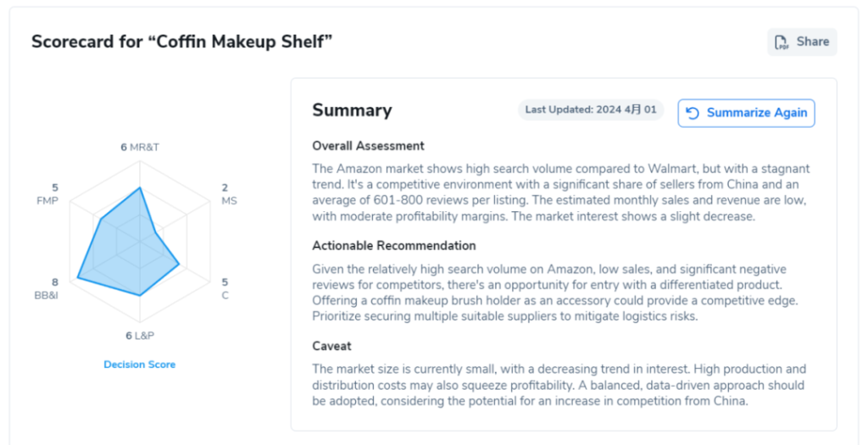Click the C score label on radar chart

click(225, 288)
